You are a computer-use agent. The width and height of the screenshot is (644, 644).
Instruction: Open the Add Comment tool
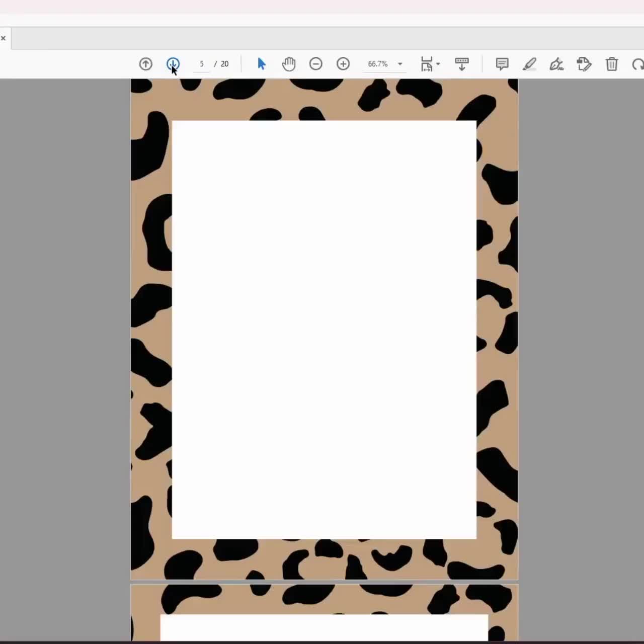tap(502, 64)
